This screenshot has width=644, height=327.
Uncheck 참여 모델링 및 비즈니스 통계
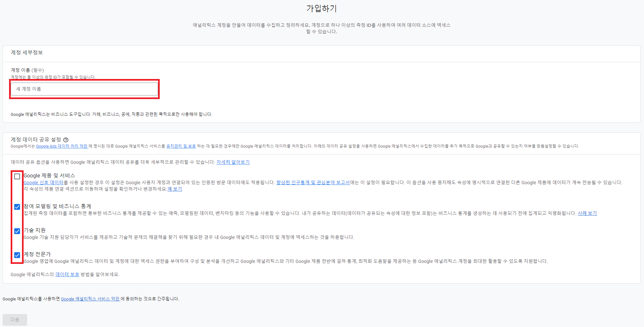(x=17, y=207)
